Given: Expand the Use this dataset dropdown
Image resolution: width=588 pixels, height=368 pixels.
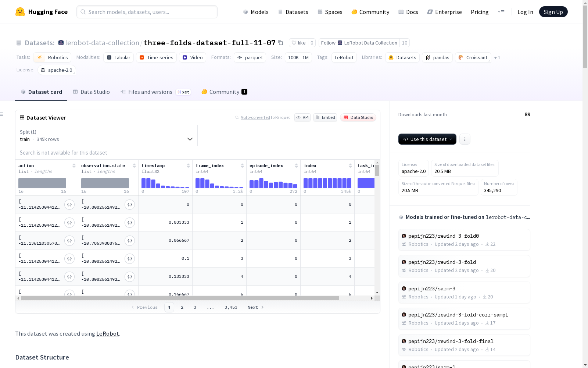Looking at the screenshot, I should pos(427,139).
